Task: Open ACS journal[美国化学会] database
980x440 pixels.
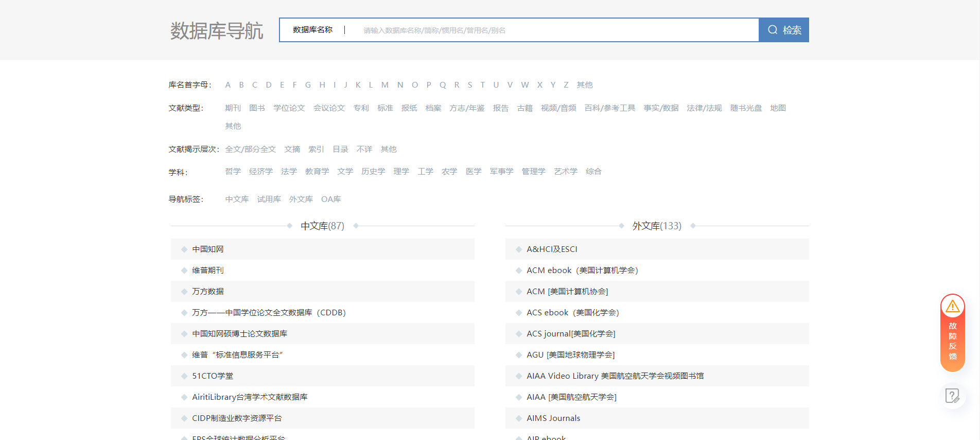Action: pos(571,334)
